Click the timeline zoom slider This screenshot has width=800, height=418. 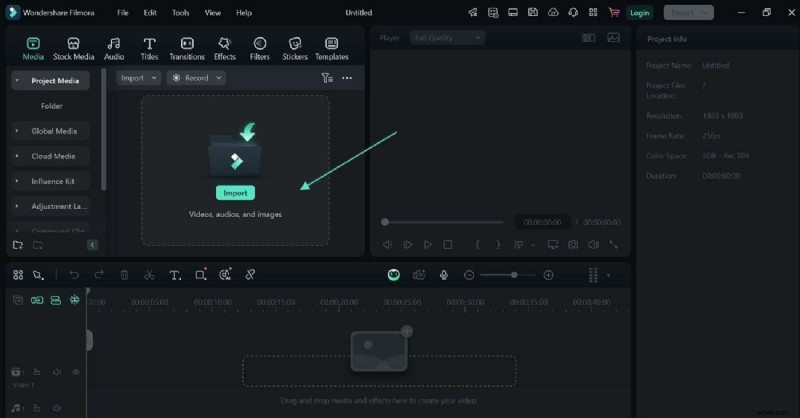click(x=509, y=275)
